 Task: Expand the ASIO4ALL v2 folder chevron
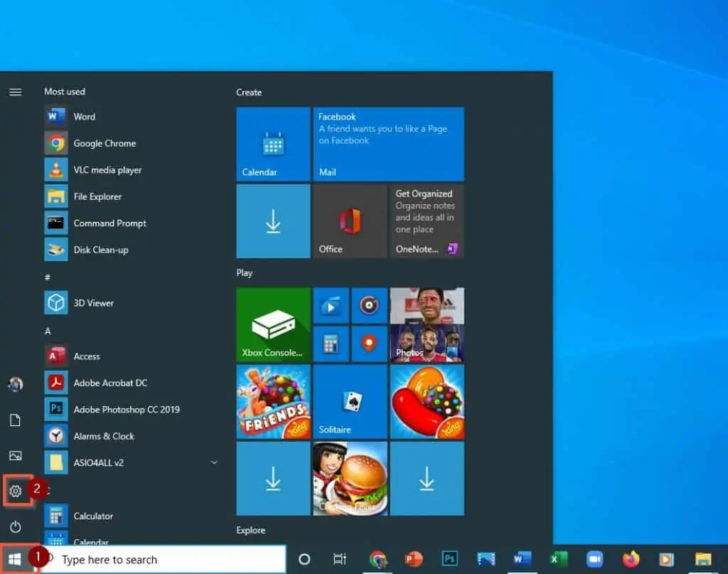coord(214,462)
